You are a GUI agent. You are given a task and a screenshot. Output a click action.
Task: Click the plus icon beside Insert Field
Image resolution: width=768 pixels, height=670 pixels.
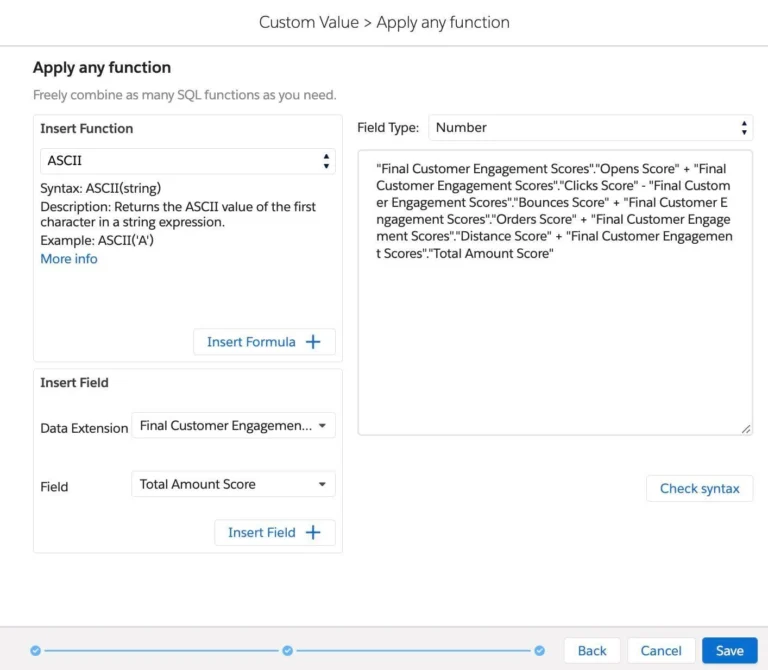click(x=313, y=533)
